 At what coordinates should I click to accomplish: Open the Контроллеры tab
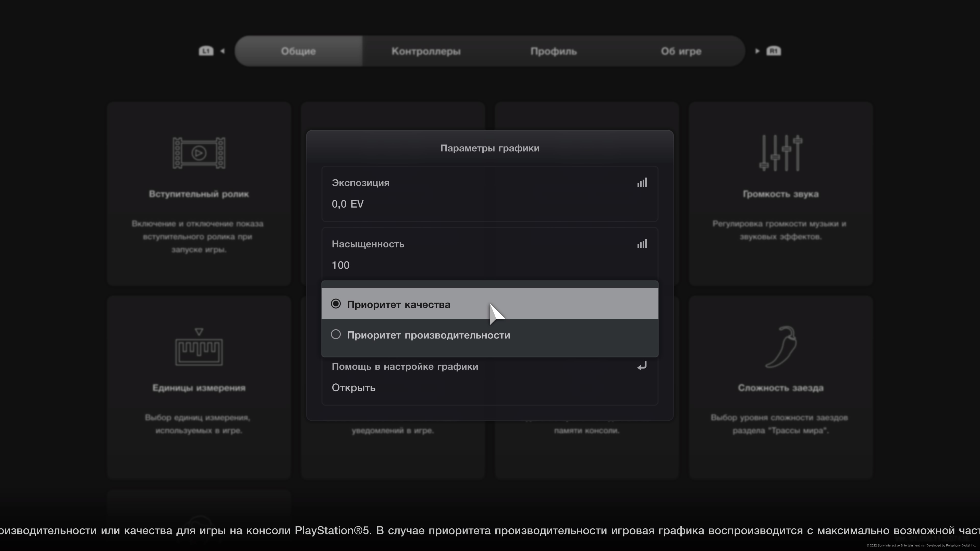click(426, 51)
